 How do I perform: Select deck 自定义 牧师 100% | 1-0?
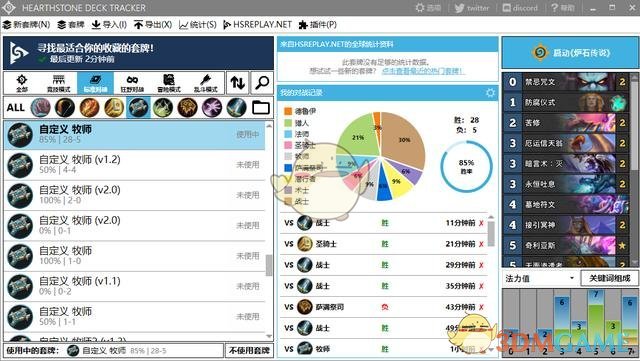tap(134, 256)
